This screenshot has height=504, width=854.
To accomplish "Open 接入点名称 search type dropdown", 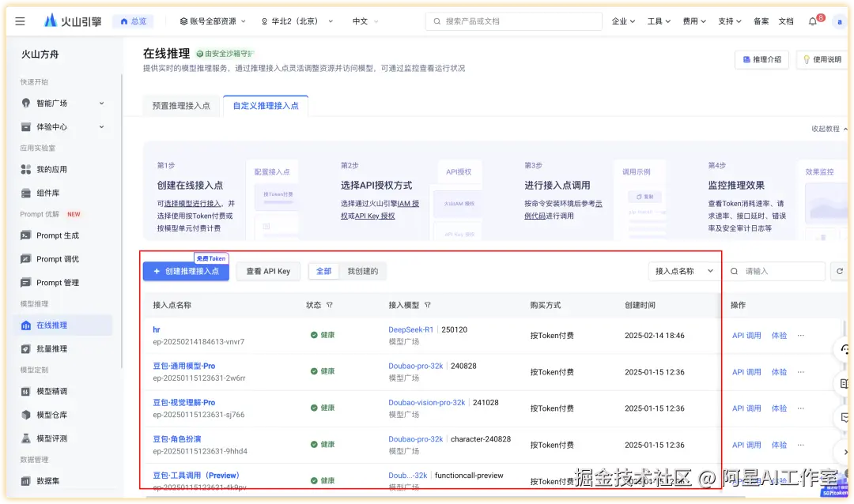I will click(x=683, y=271).
